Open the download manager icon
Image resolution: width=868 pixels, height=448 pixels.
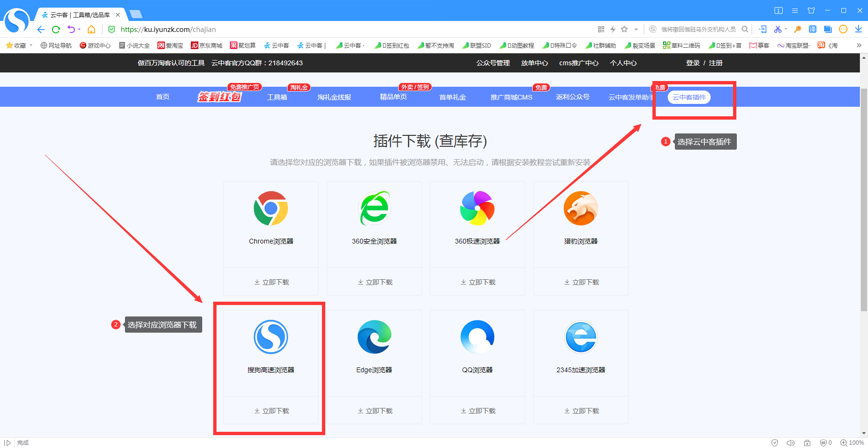857,29
